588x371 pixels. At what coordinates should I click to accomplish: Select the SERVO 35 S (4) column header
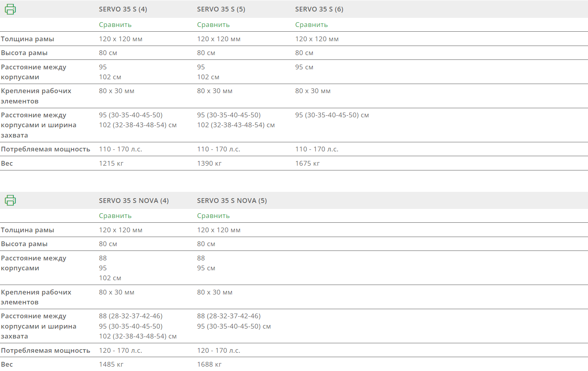coord(123,9)
